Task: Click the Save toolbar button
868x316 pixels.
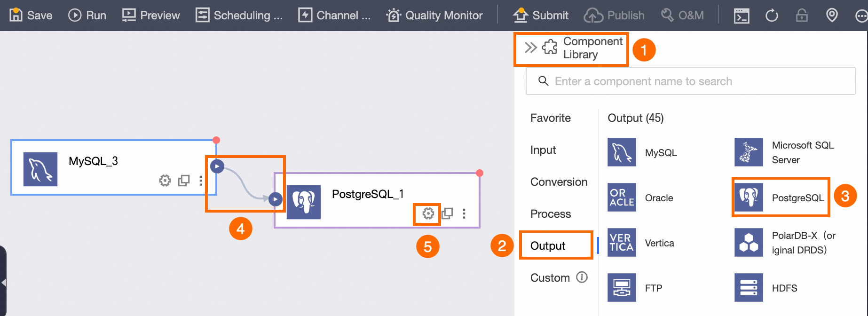Action: [31, 16]
